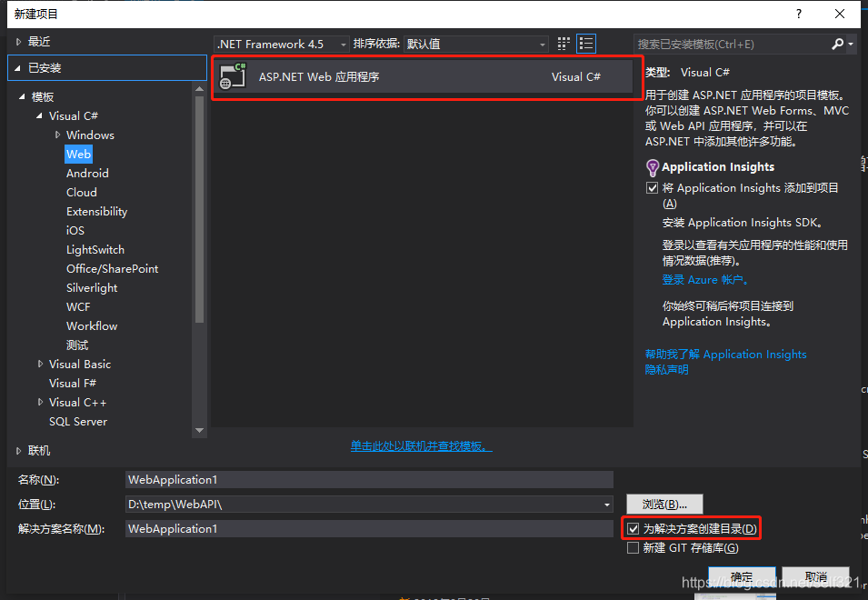Select the Cloud template category

click(x=82, y=192)
